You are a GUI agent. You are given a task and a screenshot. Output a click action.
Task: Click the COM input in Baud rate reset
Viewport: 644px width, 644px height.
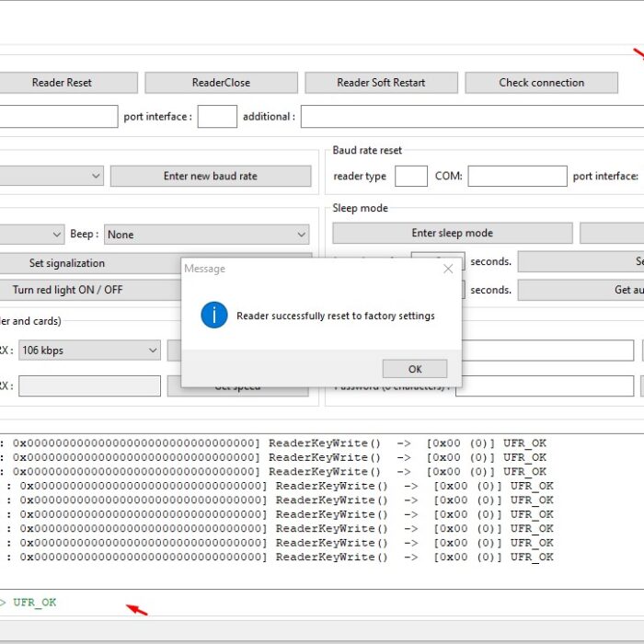click(x=517, y=177)
